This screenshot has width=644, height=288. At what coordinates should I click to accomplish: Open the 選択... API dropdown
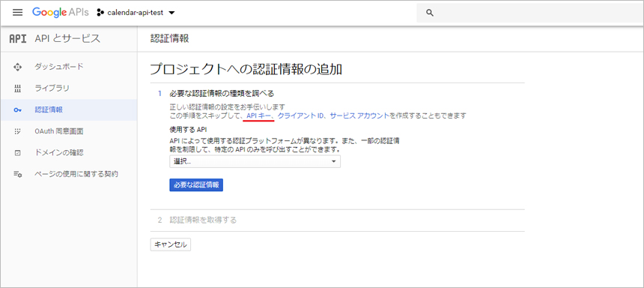(255, 162)
